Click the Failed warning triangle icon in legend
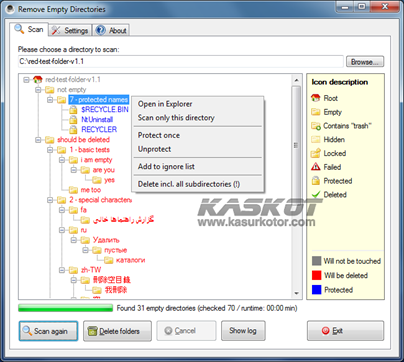 (x=316, y=167)
